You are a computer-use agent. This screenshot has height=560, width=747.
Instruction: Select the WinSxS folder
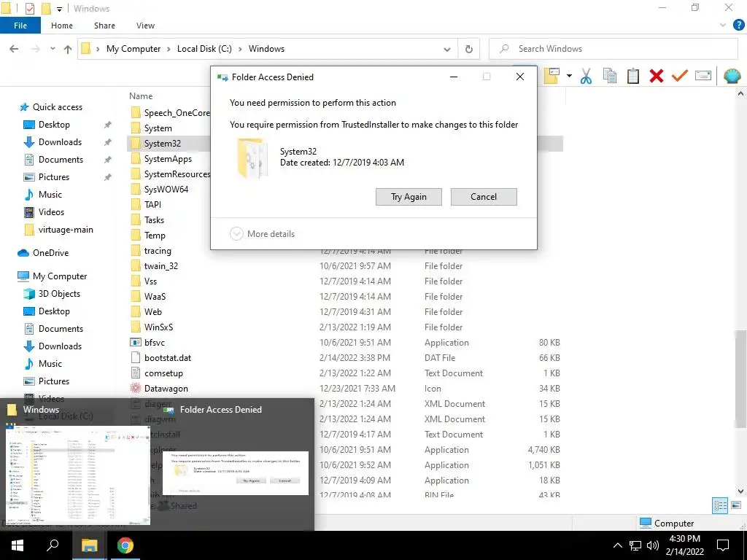[158, 327]
